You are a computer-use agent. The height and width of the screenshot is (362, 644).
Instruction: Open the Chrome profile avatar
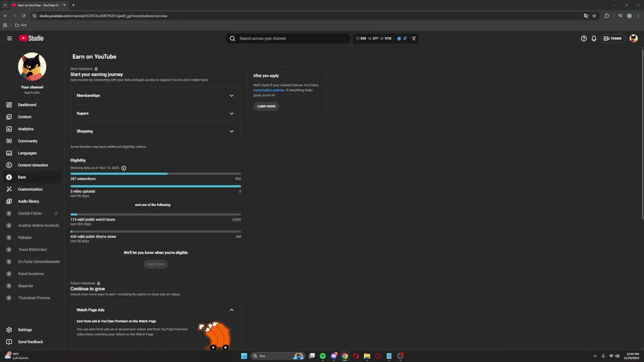[x=629, y=16]
